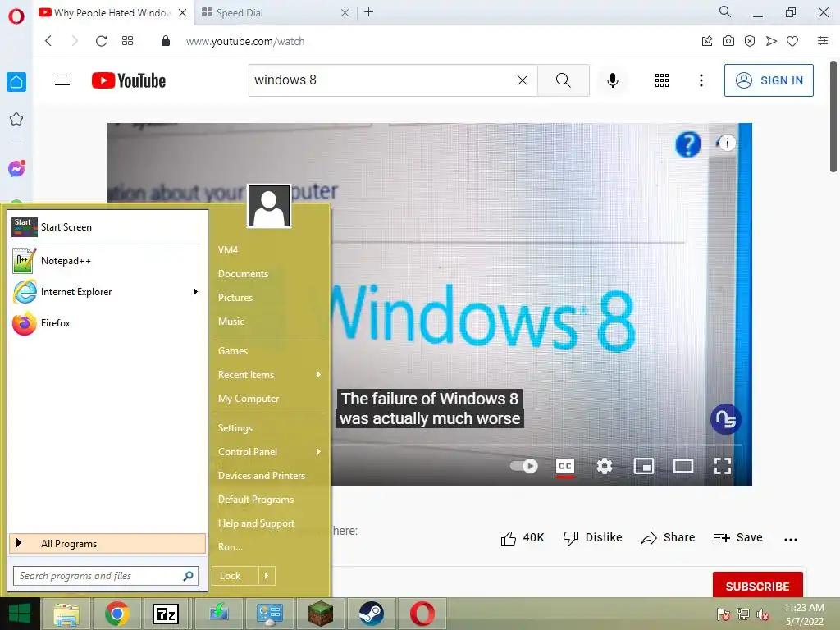Viewport: 840px width, 630px height.
Task: Add page to bookmarks with heart icon
Action: pos(792,41)
